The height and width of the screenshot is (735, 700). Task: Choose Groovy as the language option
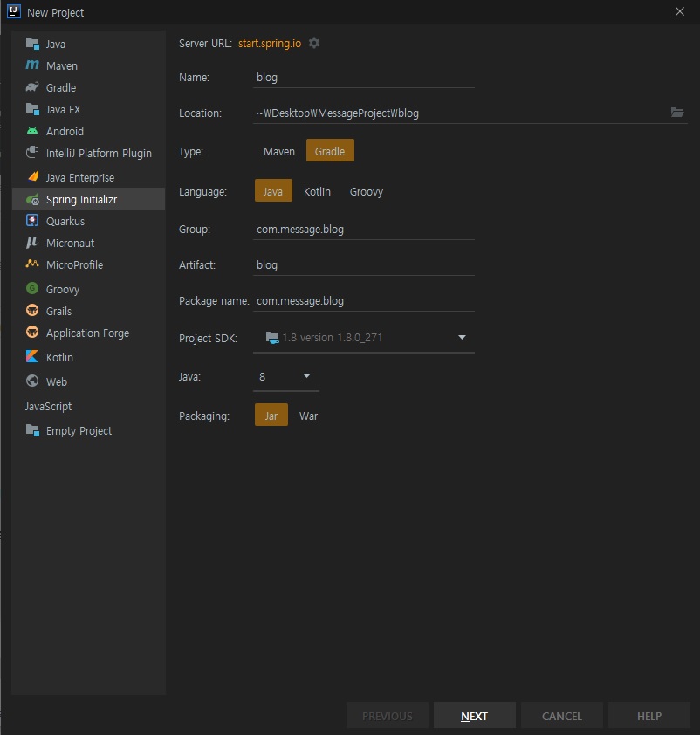367,192
